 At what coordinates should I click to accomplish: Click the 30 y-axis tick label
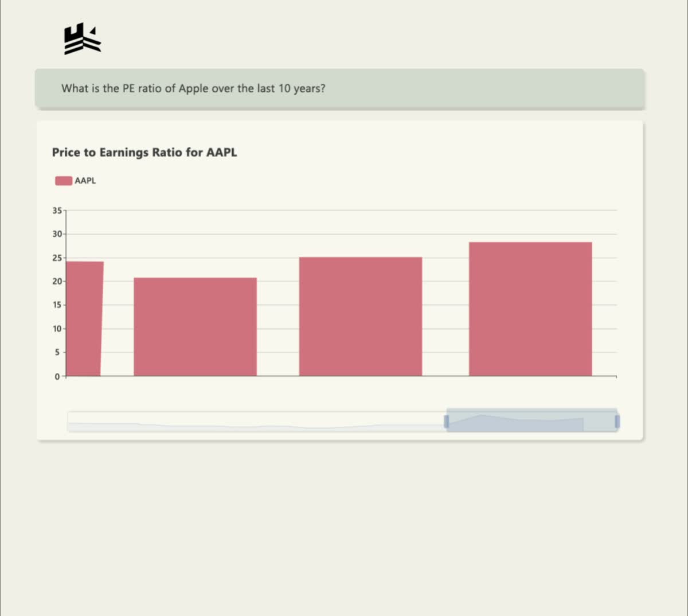57,234
